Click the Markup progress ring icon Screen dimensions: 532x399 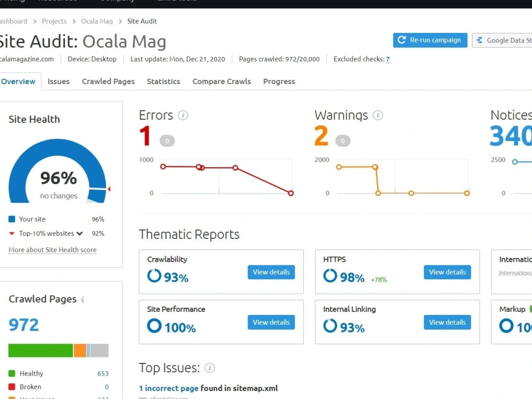tap(506, 326)
